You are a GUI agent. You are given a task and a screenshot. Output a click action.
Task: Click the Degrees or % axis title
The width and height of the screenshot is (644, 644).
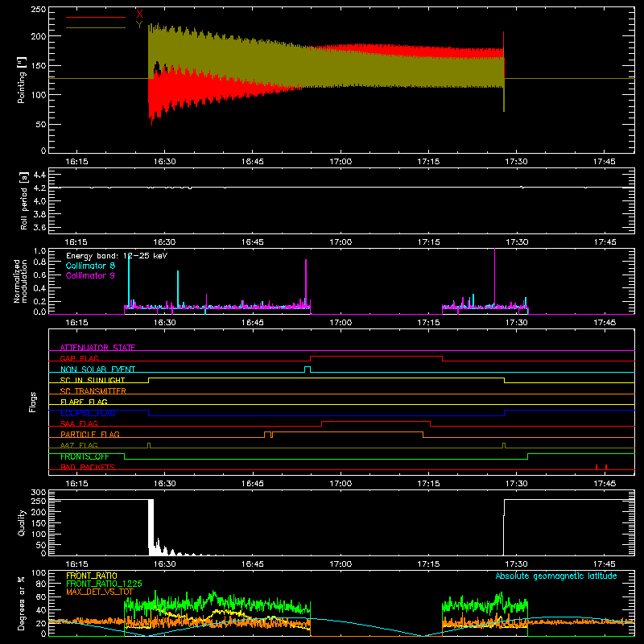point(22,603)
